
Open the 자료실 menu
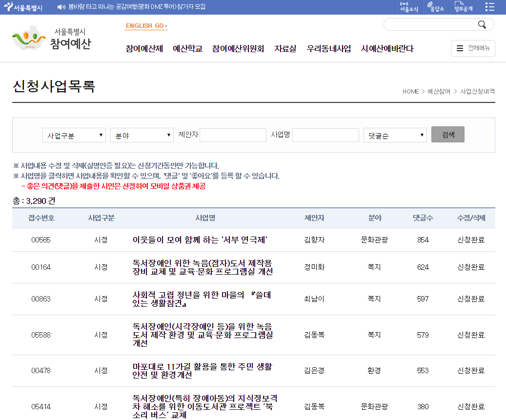[285, 49]
